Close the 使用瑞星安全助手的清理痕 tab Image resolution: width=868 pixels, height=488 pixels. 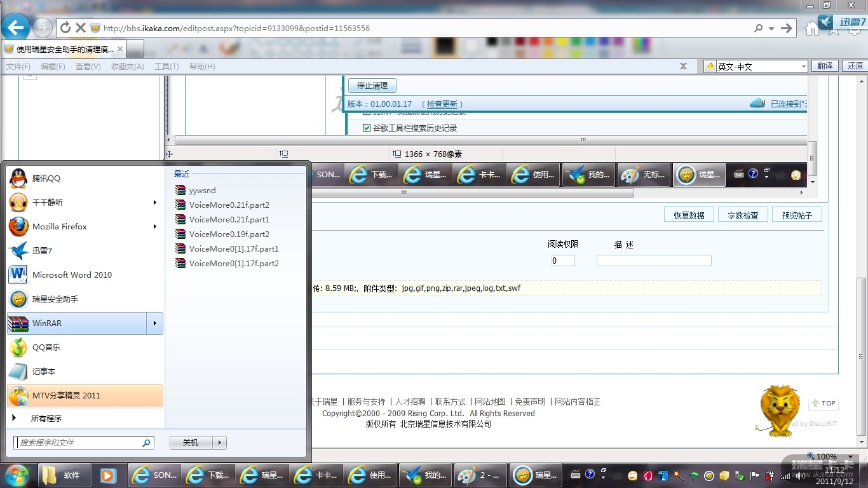click(120, 49)
